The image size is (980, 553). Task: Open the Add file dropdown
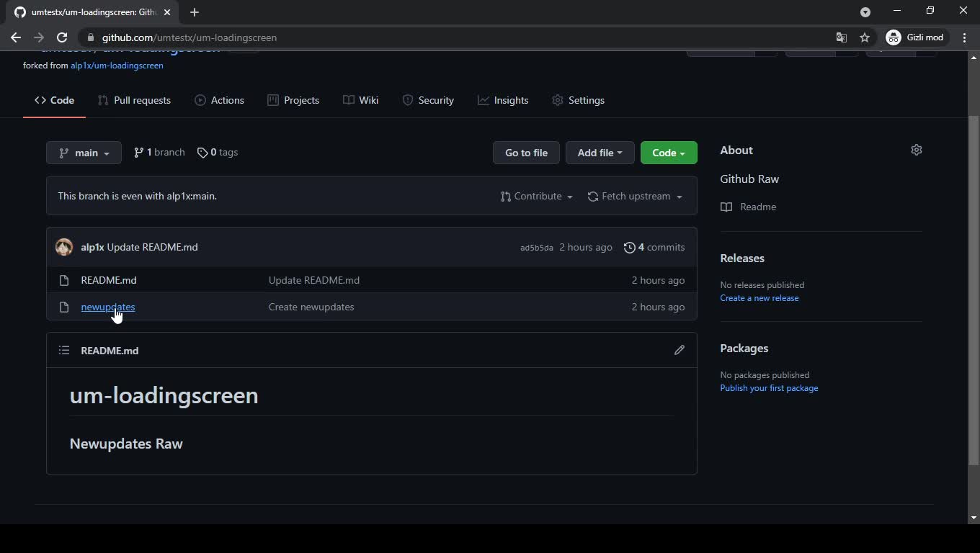(x=600, y=153)
